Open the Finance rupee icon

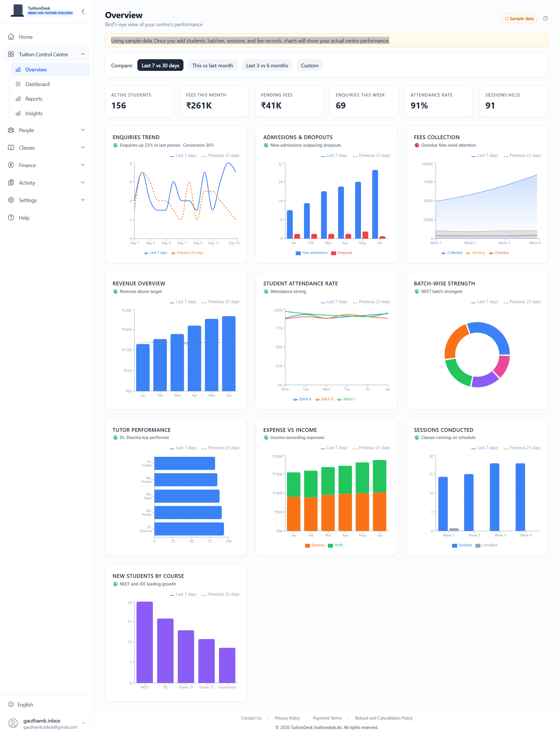[x=11, y=165]
